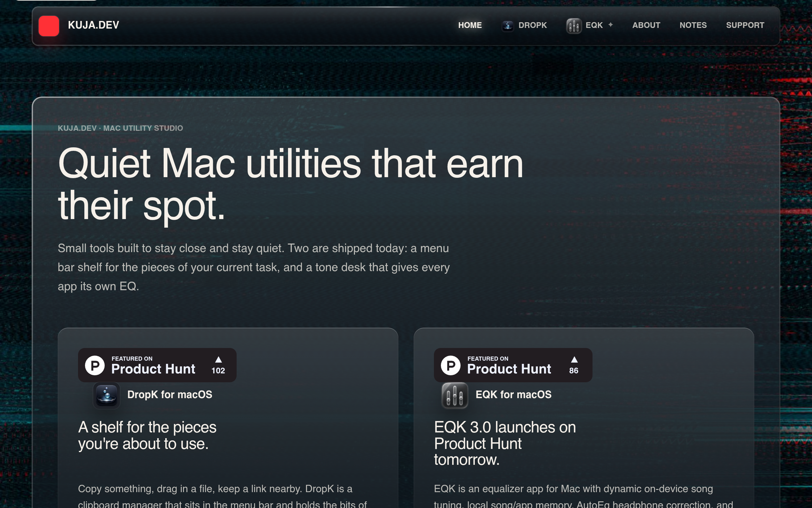
Task: Click the Product Hunt P logo on EQK badge
Action: (x=451, y=365)
